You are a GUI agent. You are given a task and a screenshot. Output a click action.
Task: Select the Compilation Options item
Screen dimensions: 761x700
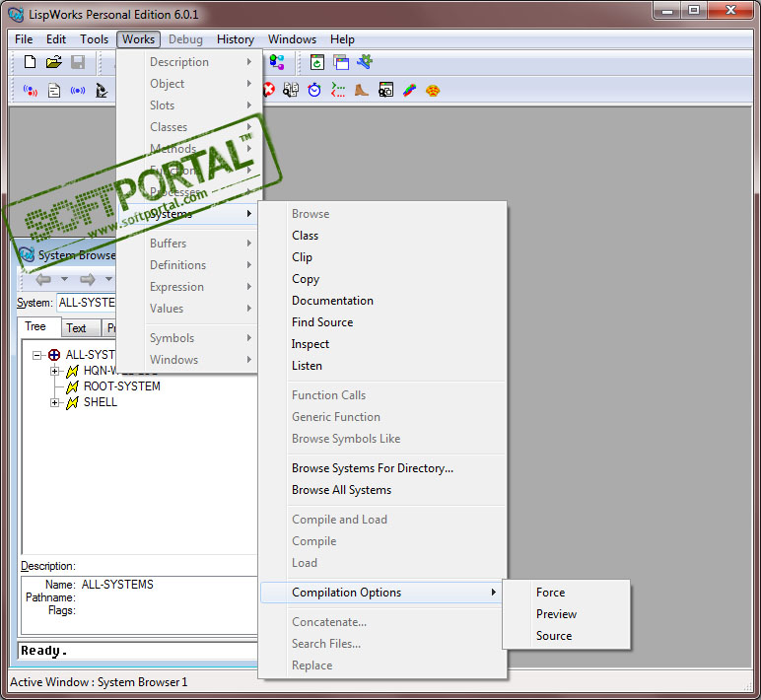[x=382, y=593]
